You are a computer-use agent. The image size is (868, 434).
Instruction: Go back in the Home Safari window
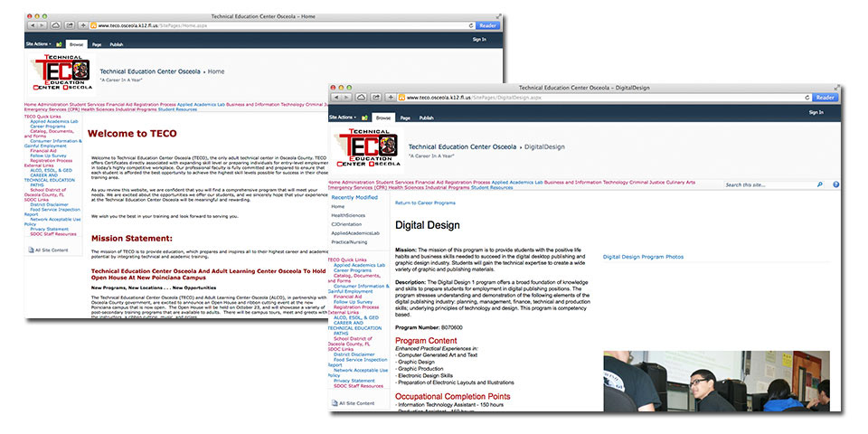tap(31, 25)
